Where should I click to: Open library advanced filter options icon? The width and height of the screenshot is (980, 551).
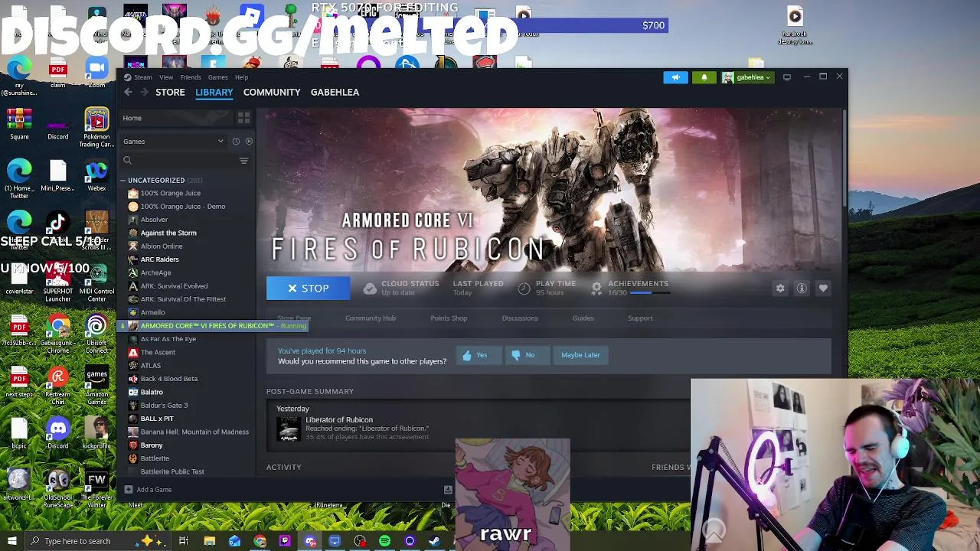click(243, 161)
